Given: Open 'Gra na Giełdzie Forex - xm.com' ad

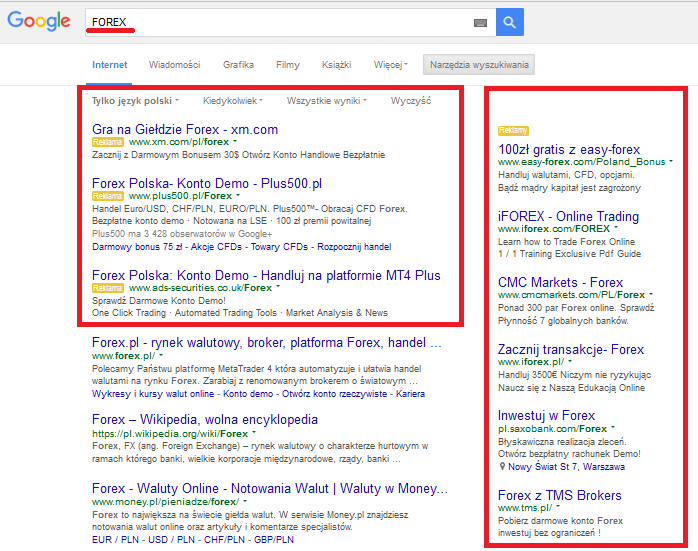Looking at the screenshot, I should tap(185, 129).
